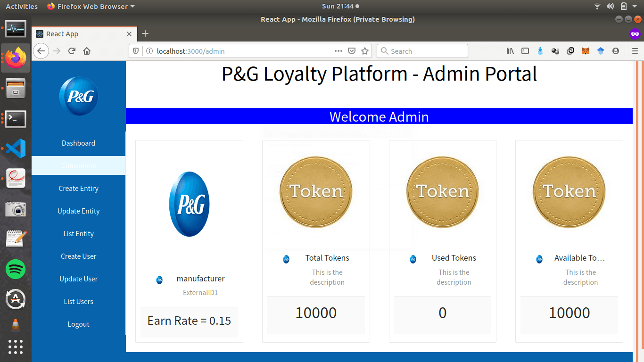Click the 'ExternalID1' text
The height and width of the screenshot is (362, 644).
pos(200,293)
